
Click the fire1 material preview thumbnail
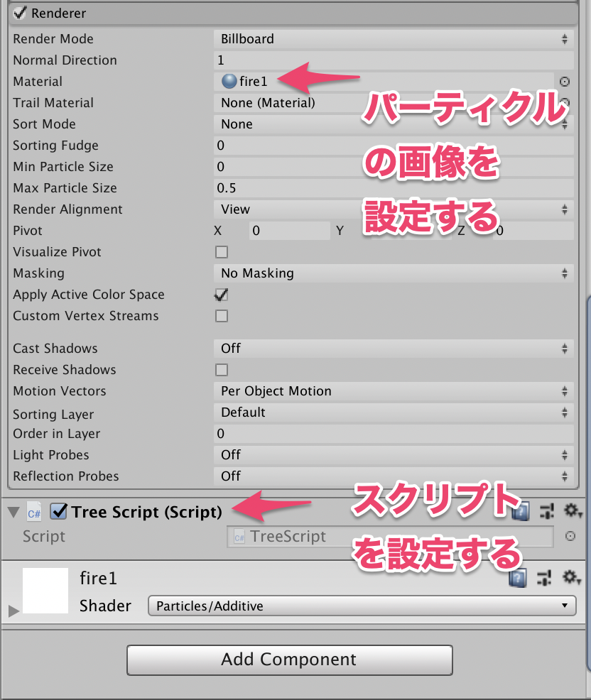(45, 591)
